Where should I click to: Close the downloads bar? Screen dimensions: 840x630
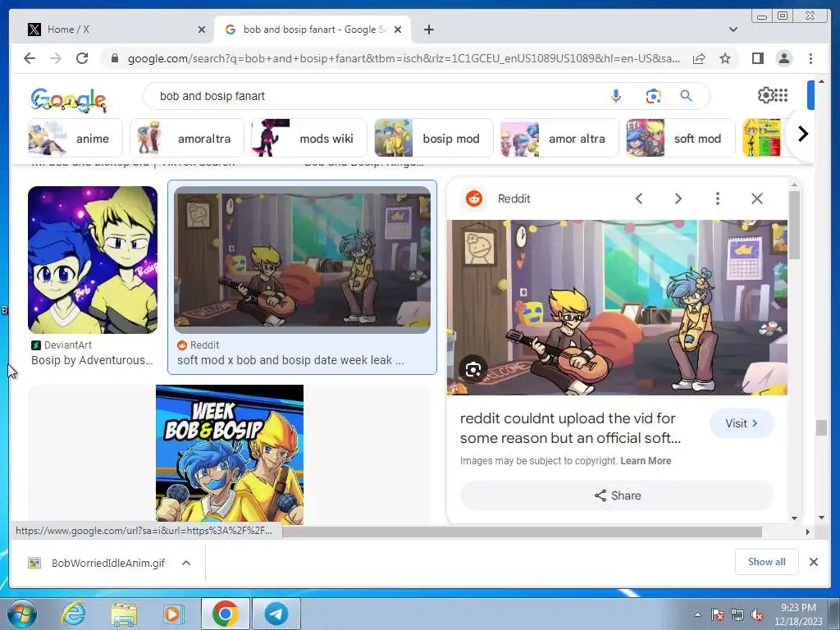pos(813,562)
